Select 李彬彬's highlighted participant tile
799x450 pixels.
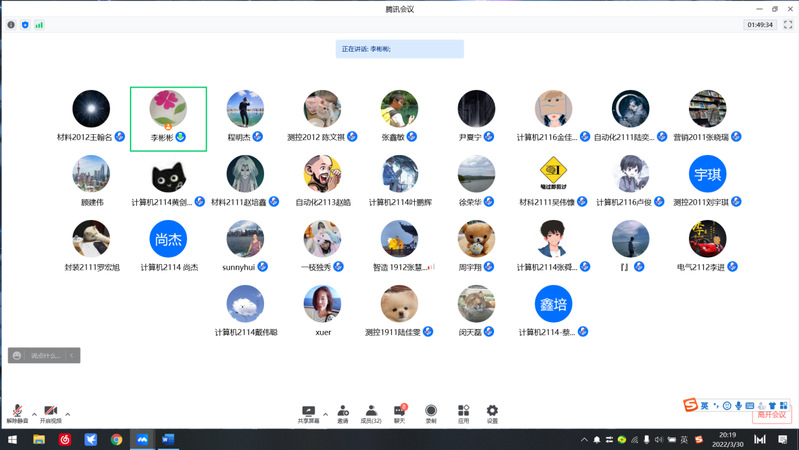point(168,118)
